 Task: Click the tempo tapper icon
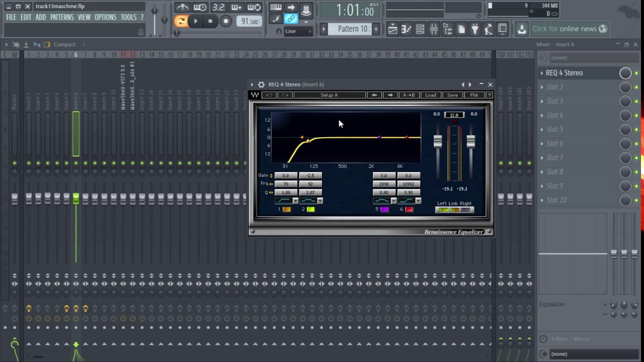click(488, 29)
